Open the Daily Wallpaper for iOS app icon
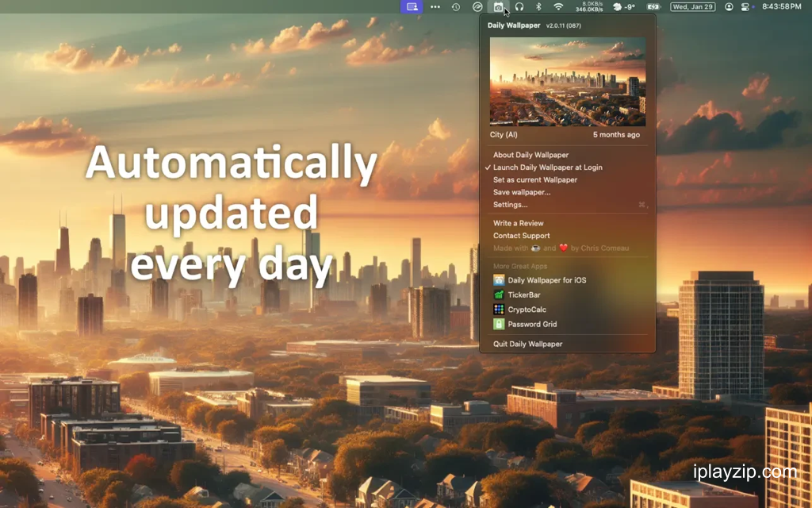Image resolution: width=812 pixels, height=508 pixels. [x=499, y=280]
